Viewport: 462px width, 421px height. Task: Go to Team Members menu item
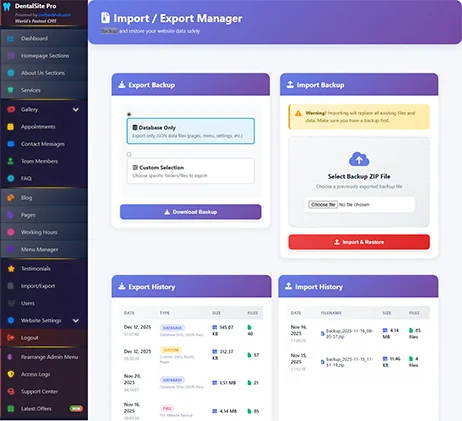[x=44, y=161]
